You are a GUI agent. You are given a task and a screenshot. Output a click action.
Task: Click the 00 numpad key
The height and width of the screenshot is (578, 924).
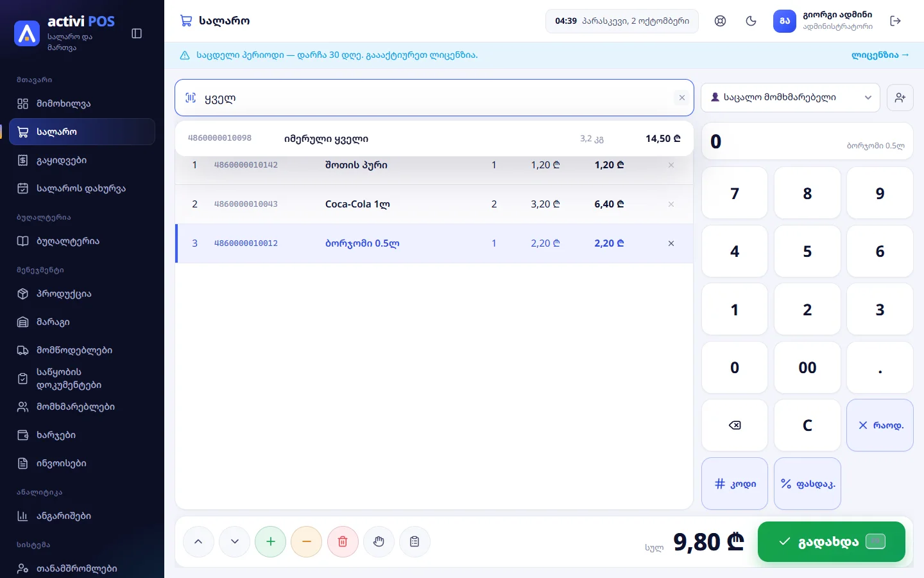(x=807, y=367)
